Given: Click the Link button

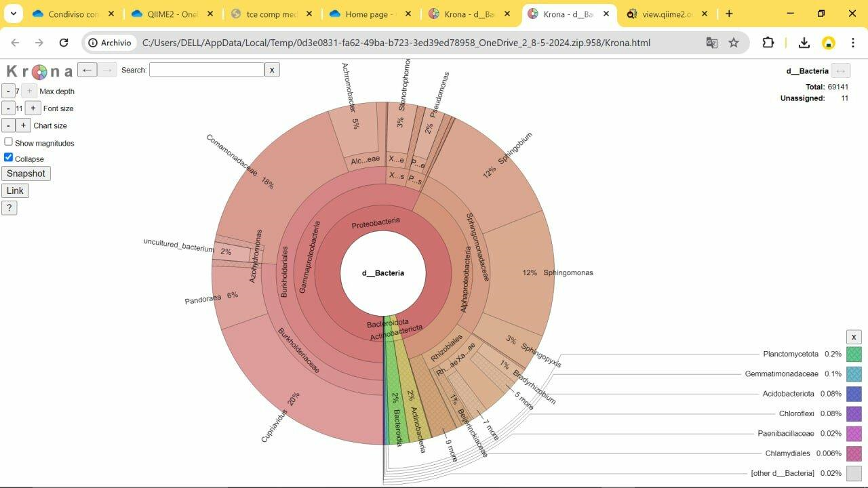Looking at the screenshot, I should click(15, 190).
